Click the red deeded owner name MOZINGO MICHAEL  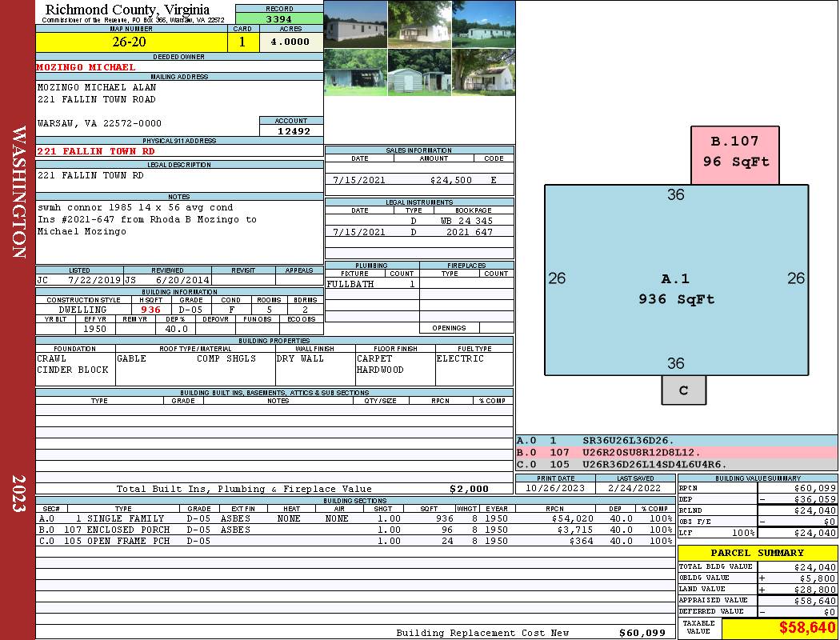pyautogui.click(x=86, y=67)
